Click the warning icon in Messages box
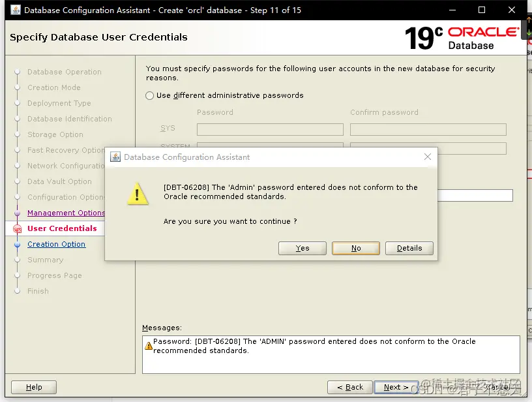Viewport: 532px width, 402px height. click(148, 346)
